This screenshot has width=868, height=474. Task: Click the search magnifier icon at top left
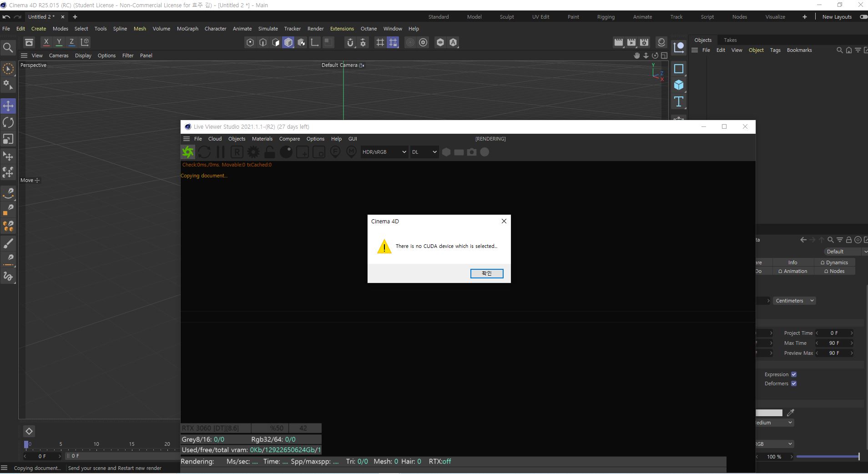tap(8, 47)
